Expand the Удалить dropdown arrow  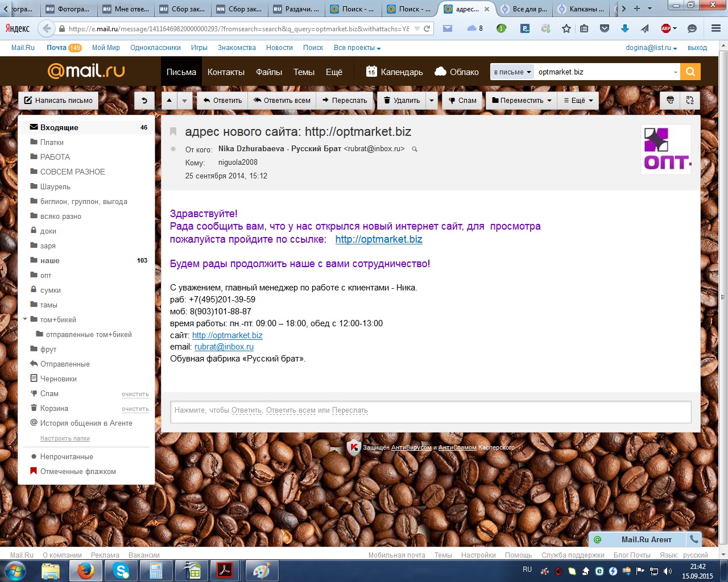click(432, 101)
